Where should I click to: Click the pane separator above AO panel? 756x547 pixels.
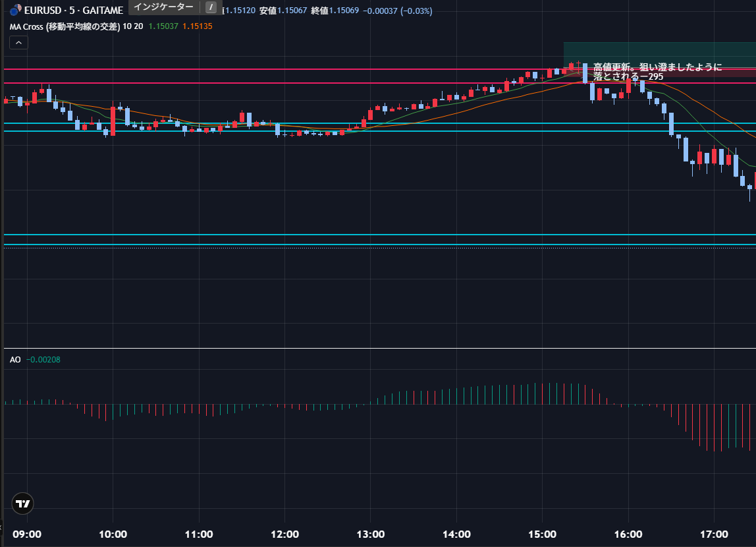pyautogui.click(x=378, y=348)
